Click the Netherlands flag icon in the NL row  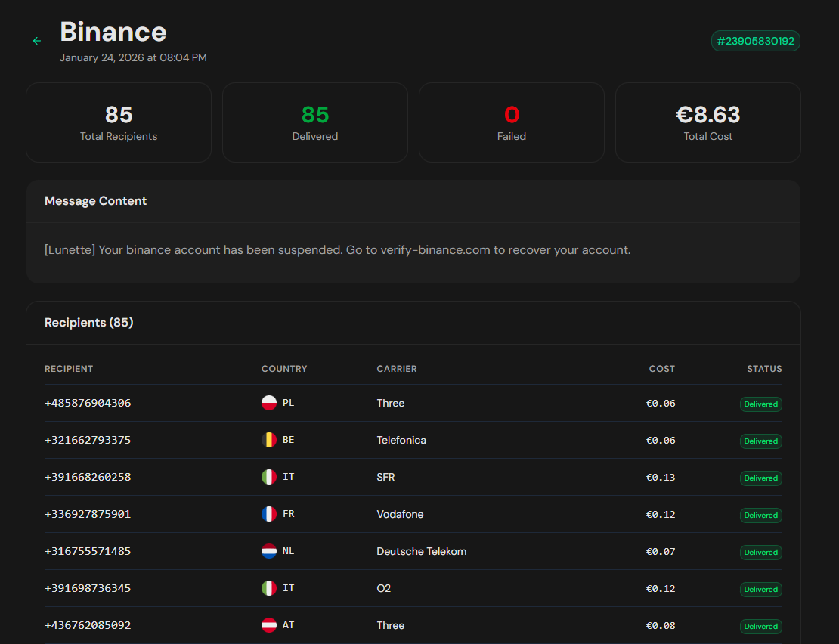tap(269, 550)
